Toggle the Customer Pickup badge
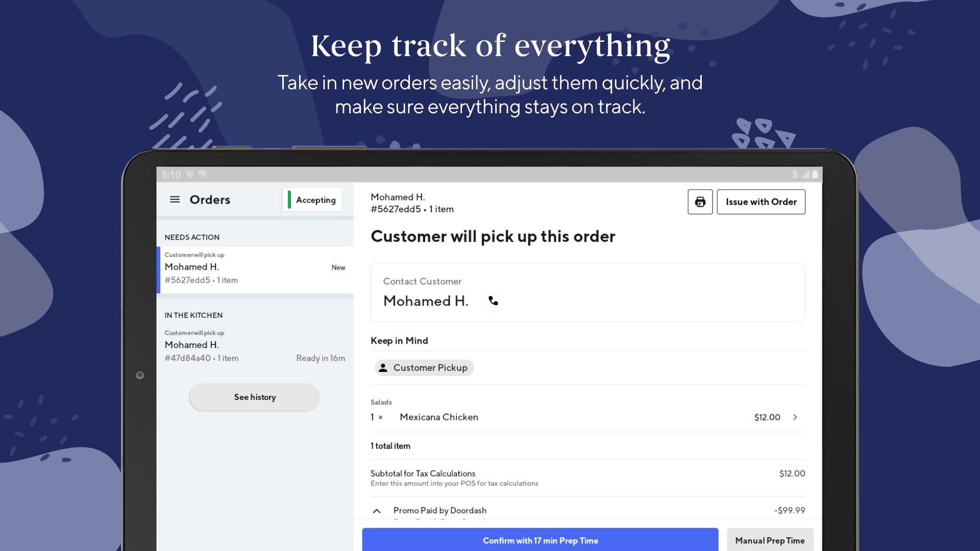 coord(424,367)
